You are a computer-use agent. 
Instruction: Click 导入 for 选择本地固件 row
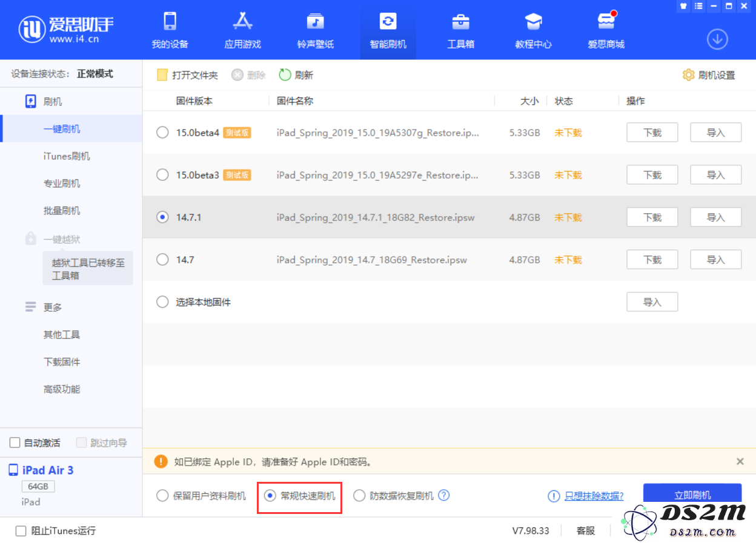pyautogui.click(x=652, y=302)
